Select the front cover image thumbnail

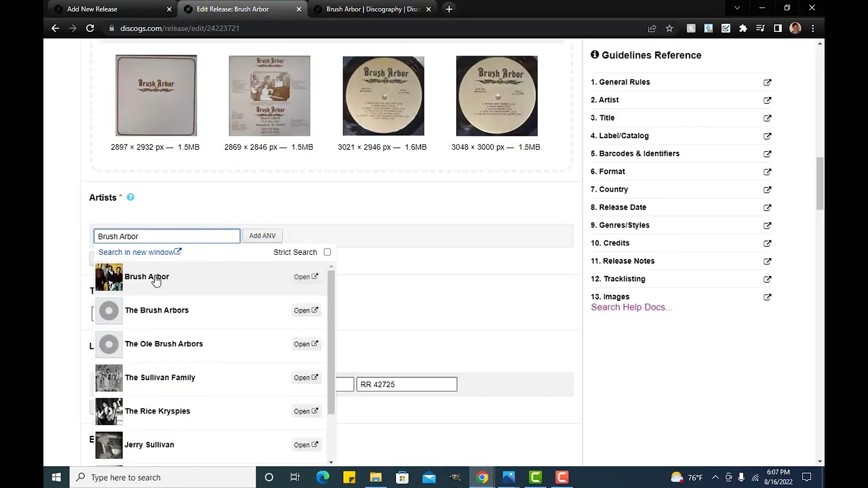pyautogui.click(x=156, y=96)
